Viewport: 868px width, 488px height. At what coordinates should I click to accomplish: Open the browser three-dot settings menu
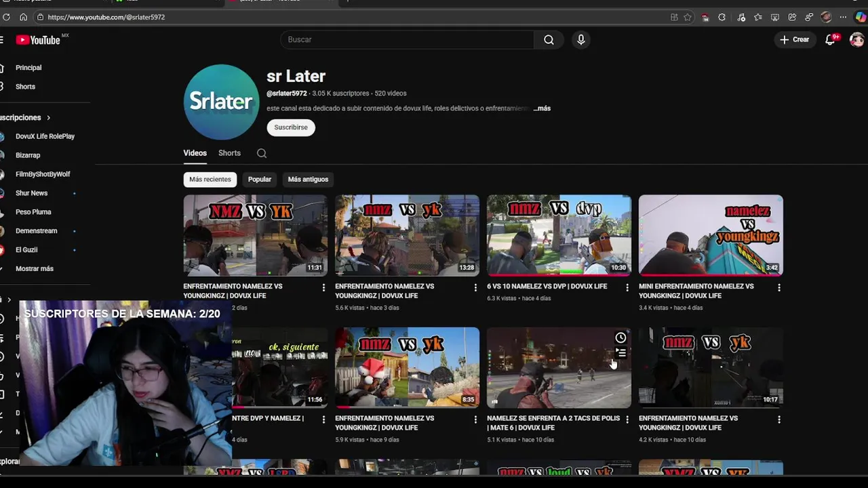click(843, 17)
